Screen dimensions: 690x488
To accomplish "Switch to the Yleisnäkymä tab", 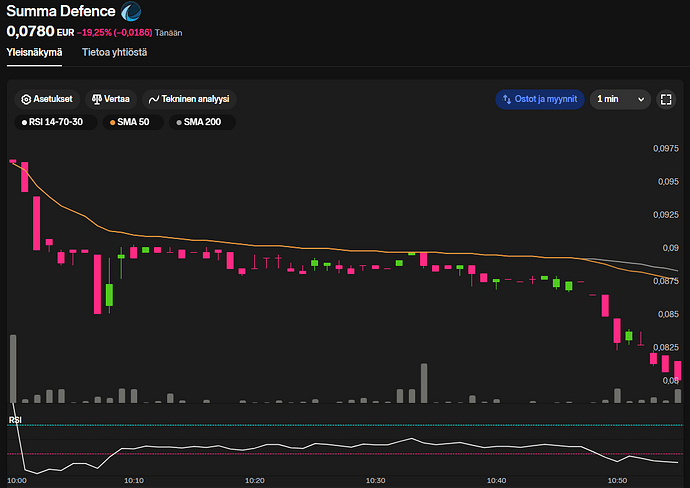I will coord(34,52).
